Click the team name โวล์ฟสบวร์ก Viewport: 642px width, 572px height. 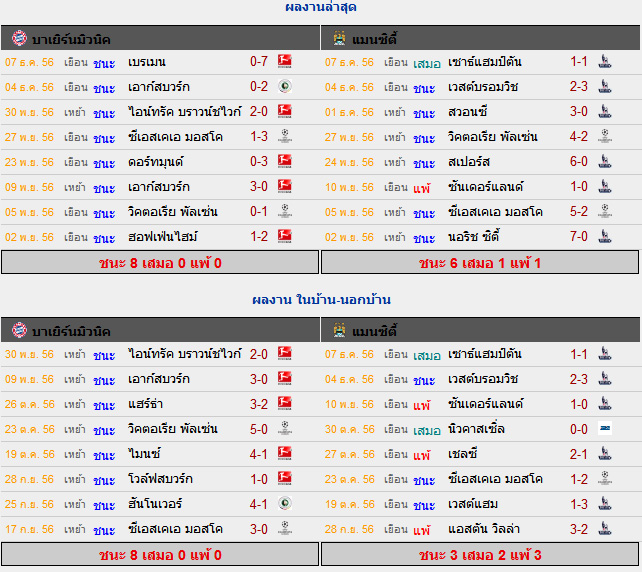(160, 479)
